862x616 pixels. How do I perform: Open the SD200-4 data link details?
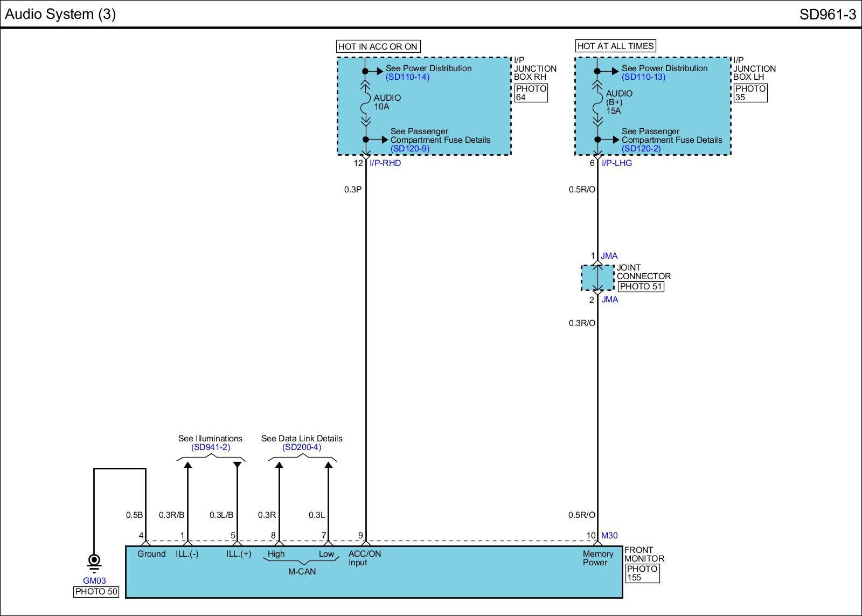coord(301,447)
